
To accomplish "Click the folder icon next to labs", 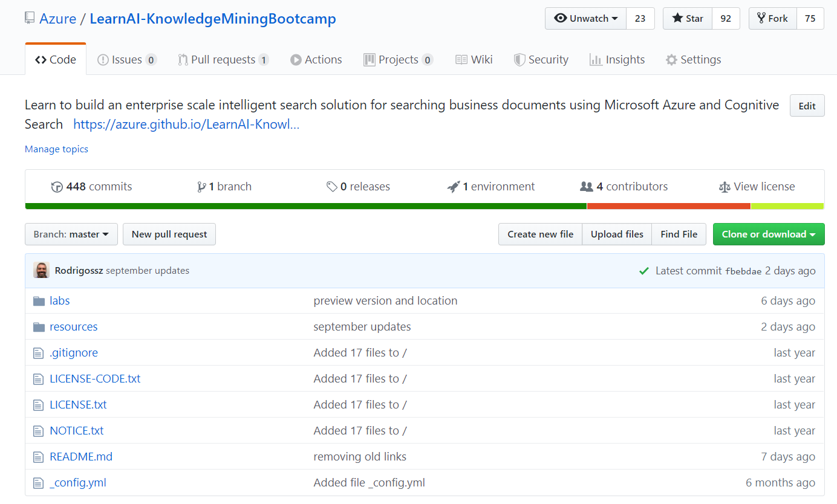I will [39, 301].
